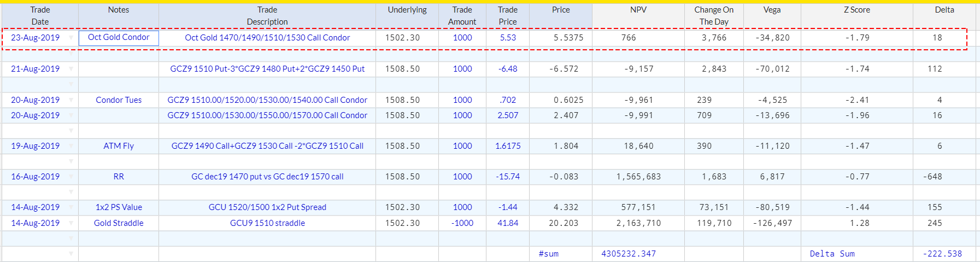Click the ATM Fly notes cell
This screenshot has width=980, height=262.
(x=119, y=146)
